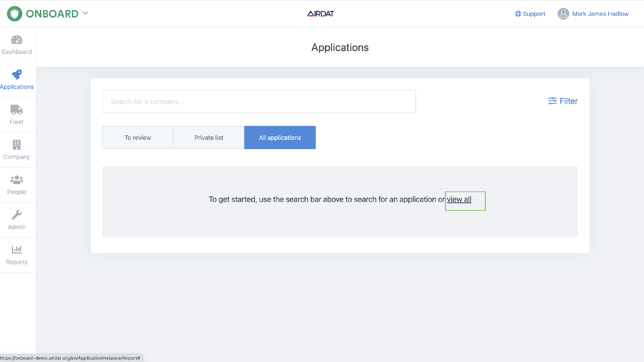Focus the Search for a company field
This screenshot has width=644, height=362.
pyautogui.click(x=259, y=102)
